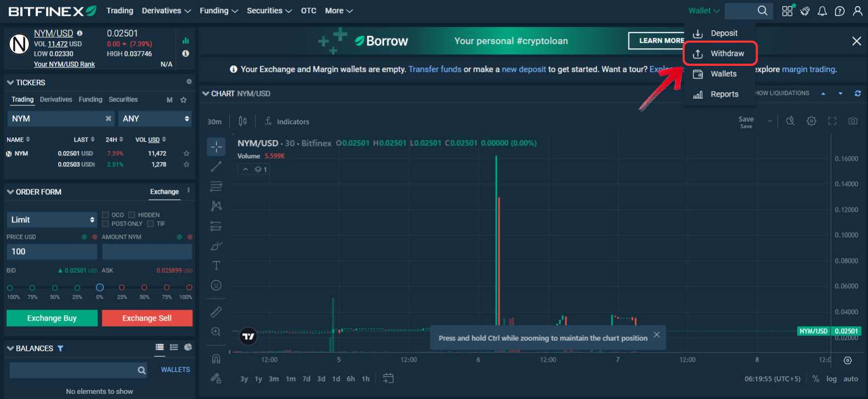Open the help question mark icon
Viewport: 868px width, 399px height.
pos(839,11)
